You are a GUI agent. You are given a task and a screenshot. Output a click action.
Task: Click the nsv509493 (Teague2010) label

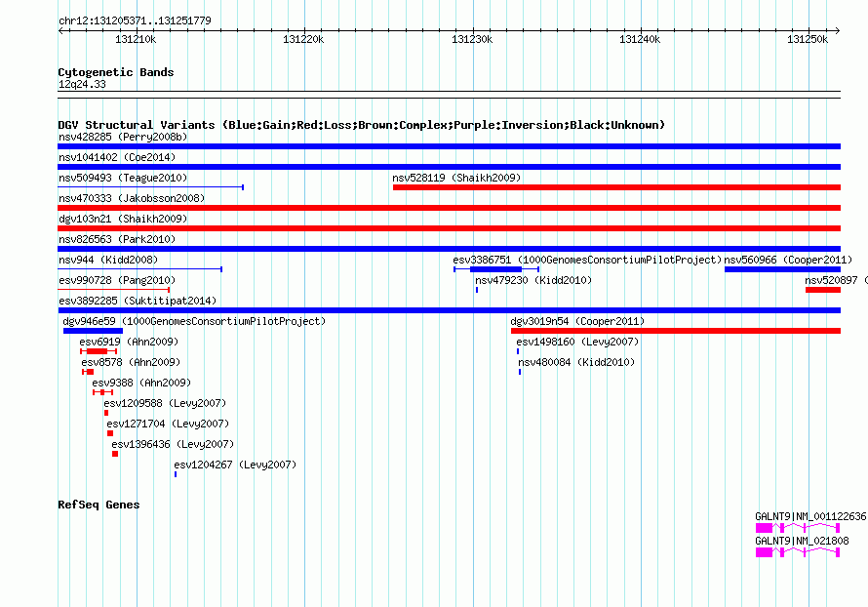pyautogui.click(x=123, y=178)
